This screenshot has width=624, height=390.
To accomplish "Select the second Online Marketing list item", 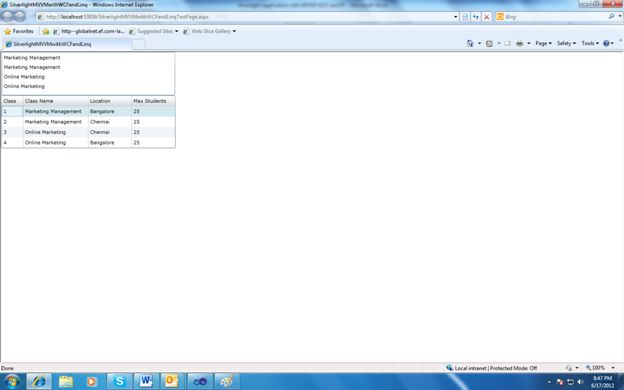I will point(88,86).
